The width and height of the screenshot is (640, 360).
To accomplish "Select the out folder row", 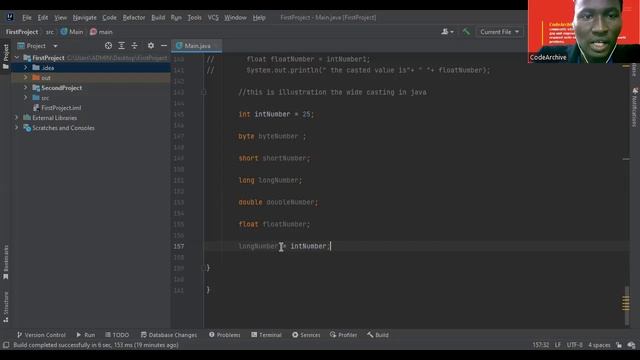I will pyautogui.click(x=91, y=78).
